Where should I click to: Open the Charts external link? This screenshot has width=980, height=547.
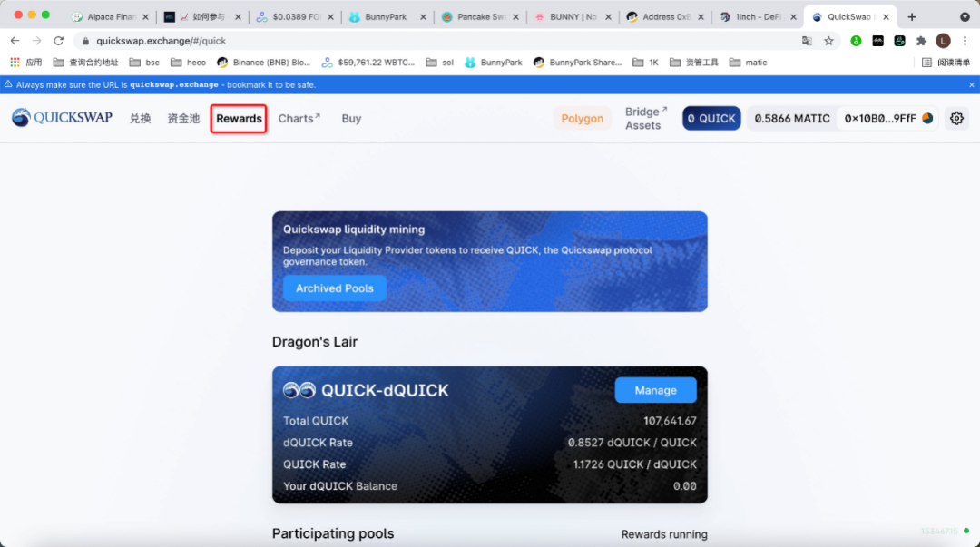tap(299, 118)
